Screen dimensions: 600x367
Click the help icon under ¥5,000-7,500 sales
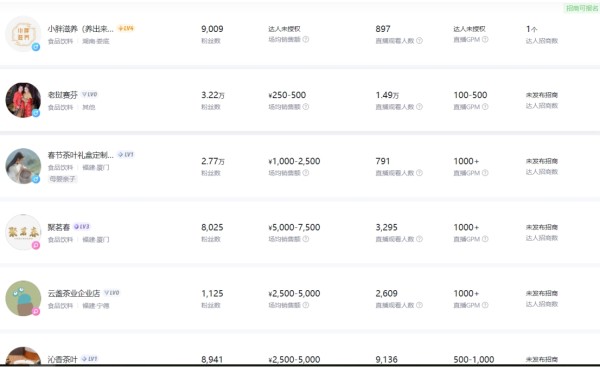306,239
